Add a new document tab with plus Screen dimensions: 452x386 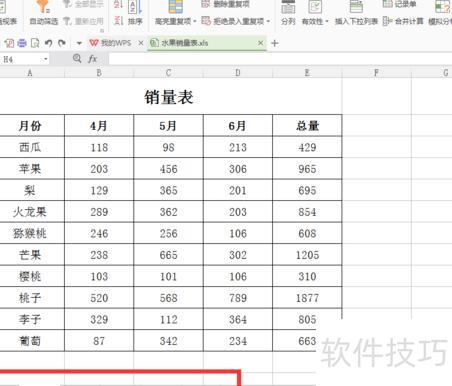coord(275,43)
